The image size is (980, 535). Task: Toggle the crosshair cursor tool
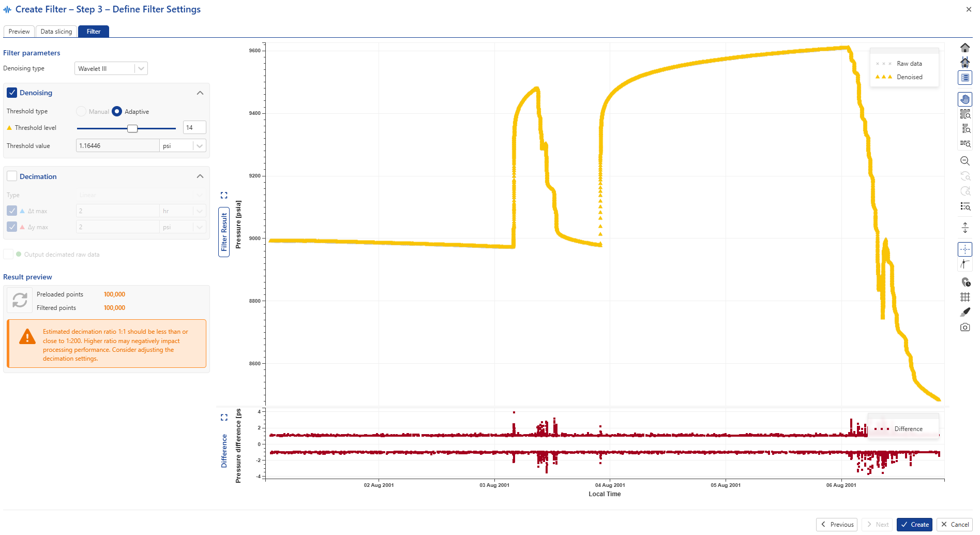(x=965, y=249)
